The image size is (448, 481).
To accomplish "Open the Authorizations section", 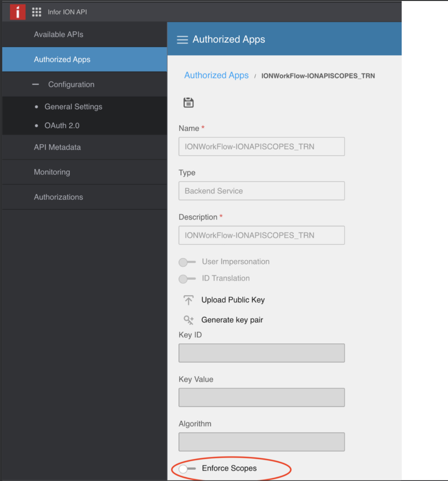I will point(58,197).
